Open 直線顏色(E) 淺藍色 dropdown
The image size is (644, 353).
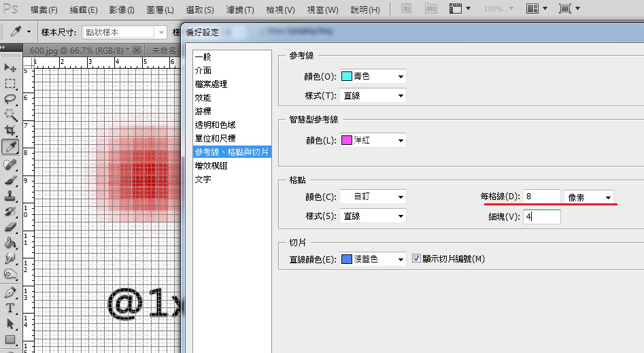[x=373, y=259]
